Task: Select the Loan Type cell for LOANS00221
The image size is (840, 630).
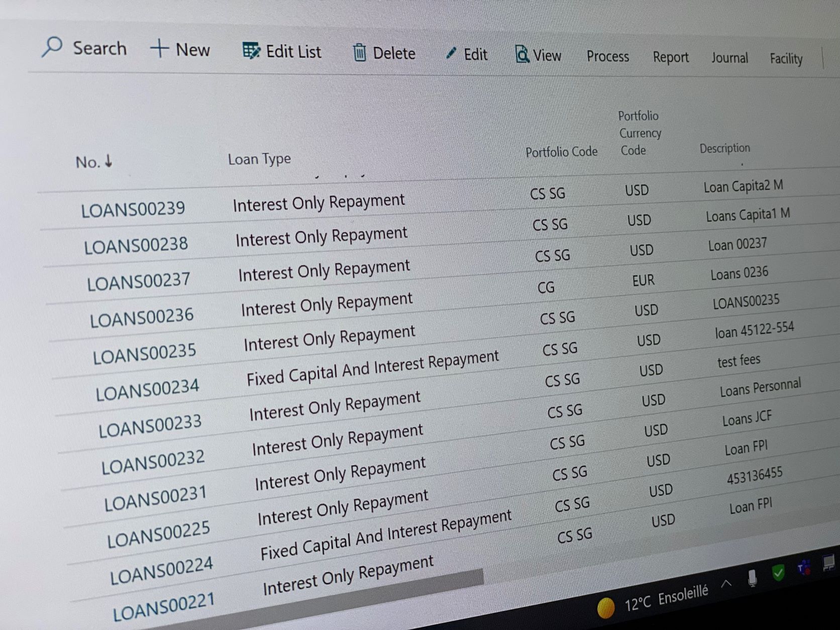Action: tap(348, 575)
